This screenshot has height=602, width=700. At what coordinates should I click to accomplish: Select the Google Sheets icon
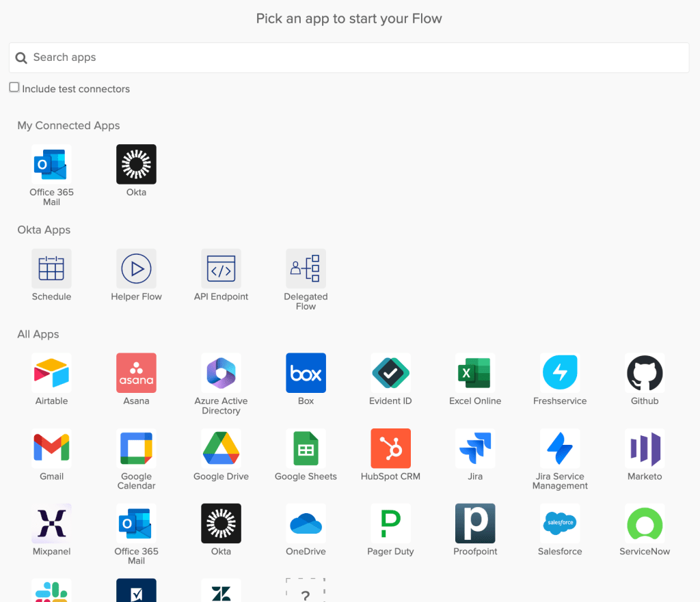[306, 448]
